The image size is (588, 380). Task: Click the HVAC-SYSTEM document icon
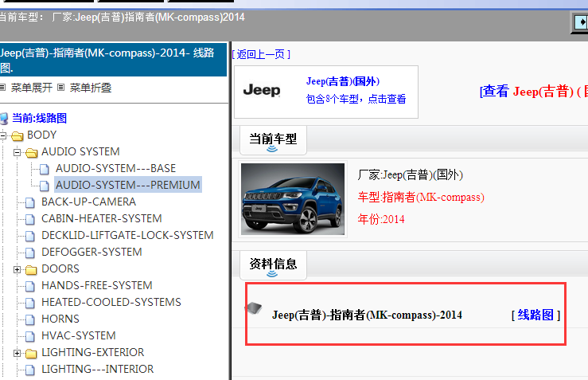pyautogui.click(x=30, y=336)
